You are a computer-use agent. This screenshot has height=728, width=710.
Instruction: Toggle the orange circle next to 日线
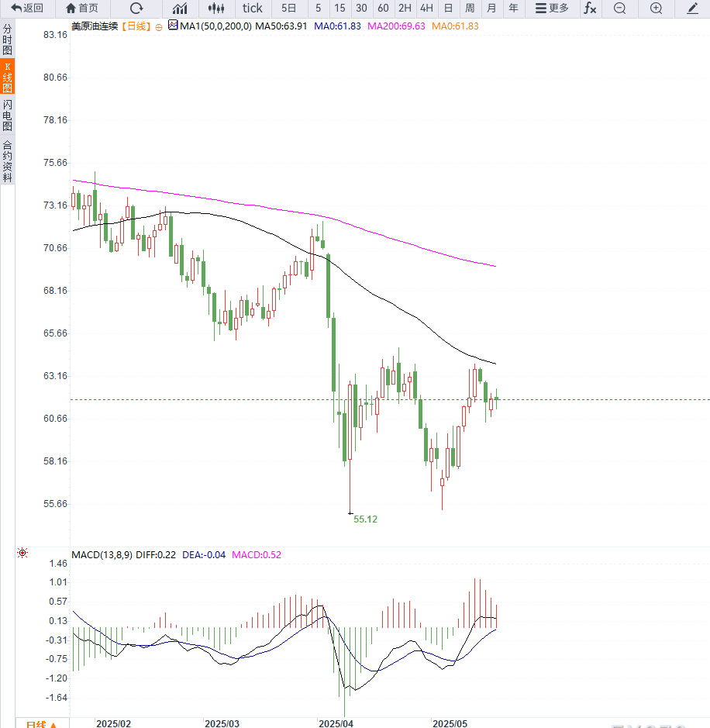coord(159,26)
